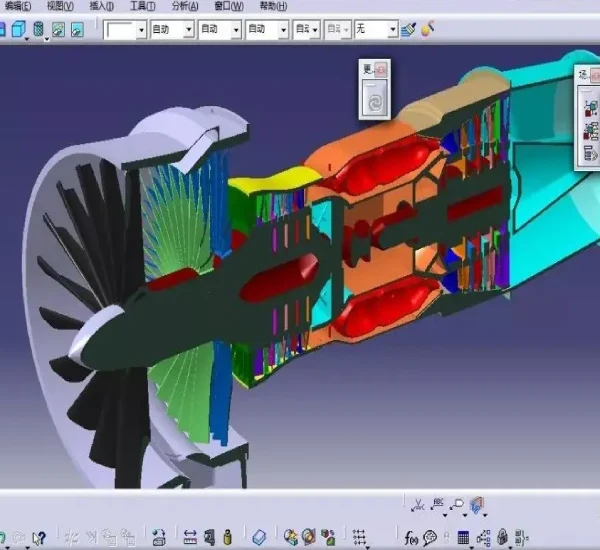The image size is (600, 550).
Task: Click the first hide/show swap icon
Action: [x=59, y=29]
